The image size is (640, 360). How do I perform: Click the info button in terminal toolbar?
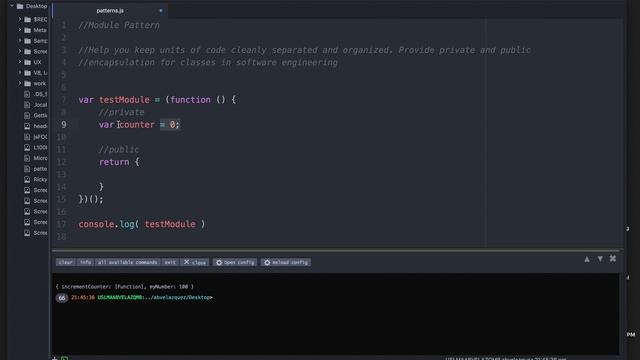point(85,262)
